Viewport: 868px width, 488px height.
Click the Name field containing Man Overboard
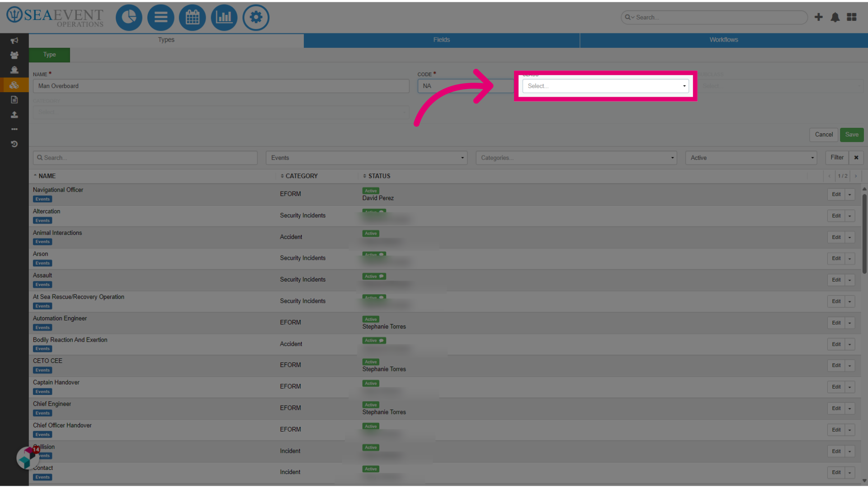pos(221,86)
